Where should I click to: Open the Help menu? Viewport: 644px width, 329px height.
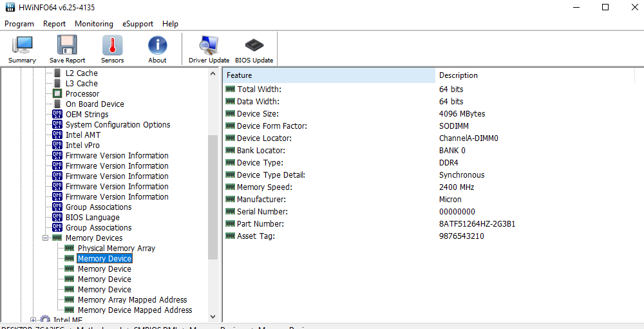(170, 24)
